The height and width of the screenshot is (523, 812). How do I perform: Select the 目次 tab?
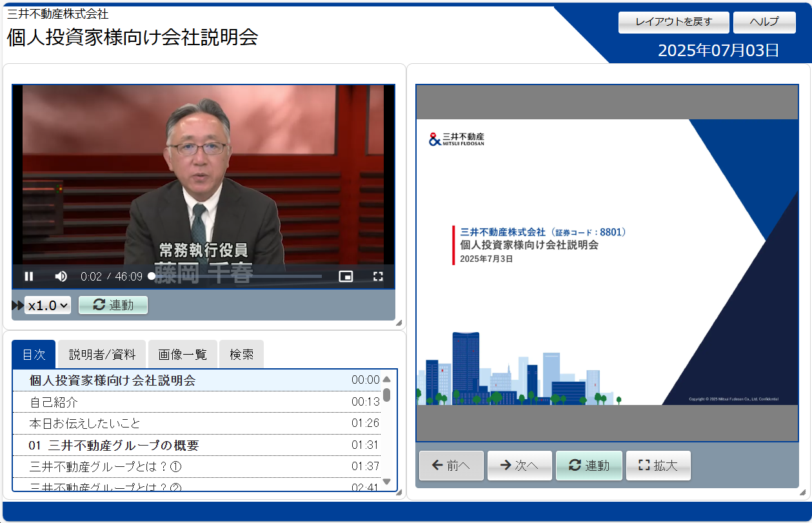34,354
